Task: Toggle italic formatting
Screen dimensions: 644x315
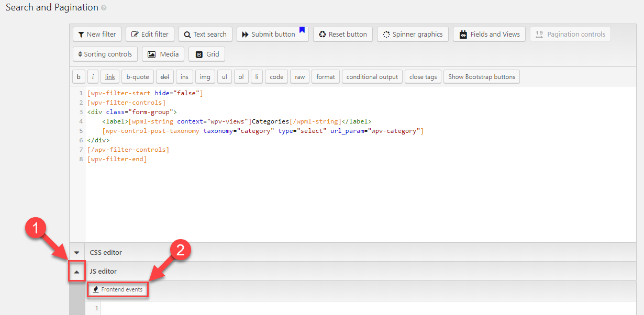Action: pos(93,76)
